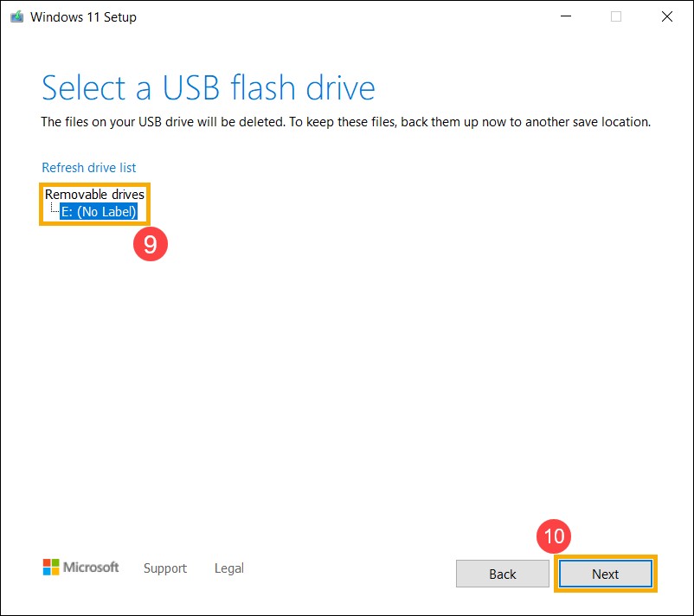
Task: Open the Legal link
Action: tap(228, 568)
